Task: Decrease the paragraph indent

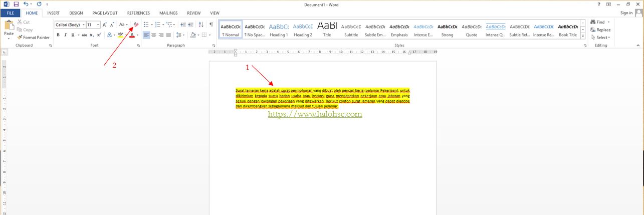Action: pyautogui.click(x=183, y=25)
